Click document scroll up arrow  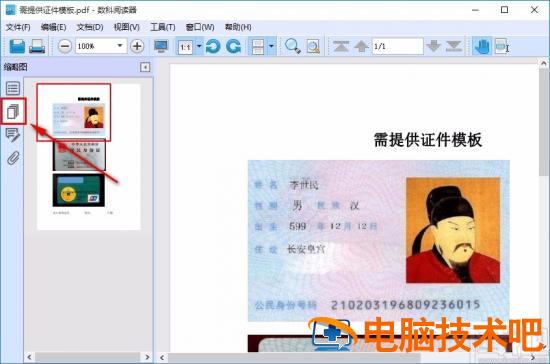coord(543,63)
